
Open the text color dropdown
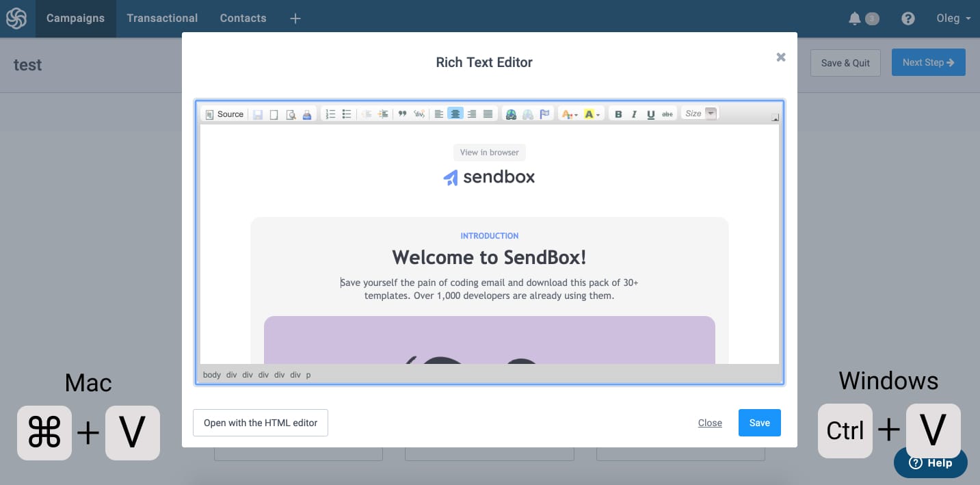tap(570, 114)
